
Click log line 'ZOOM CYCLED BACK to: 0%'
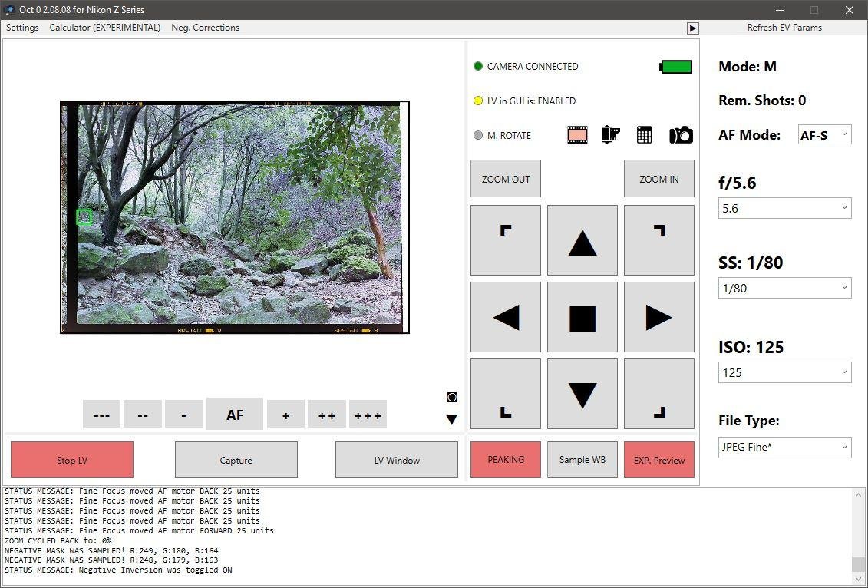tap(58, 540)
